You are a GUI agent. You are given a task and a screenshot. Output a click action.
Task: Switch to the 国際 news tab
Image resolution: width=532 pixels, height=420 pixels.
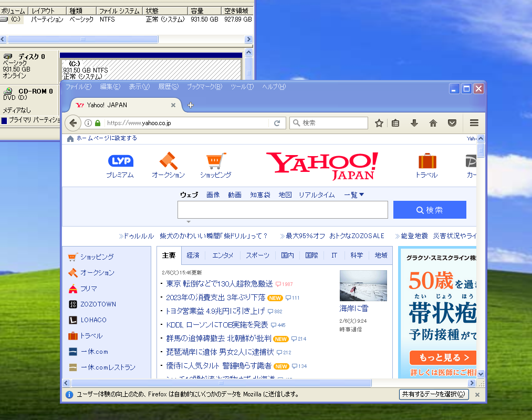click(311, 255)
